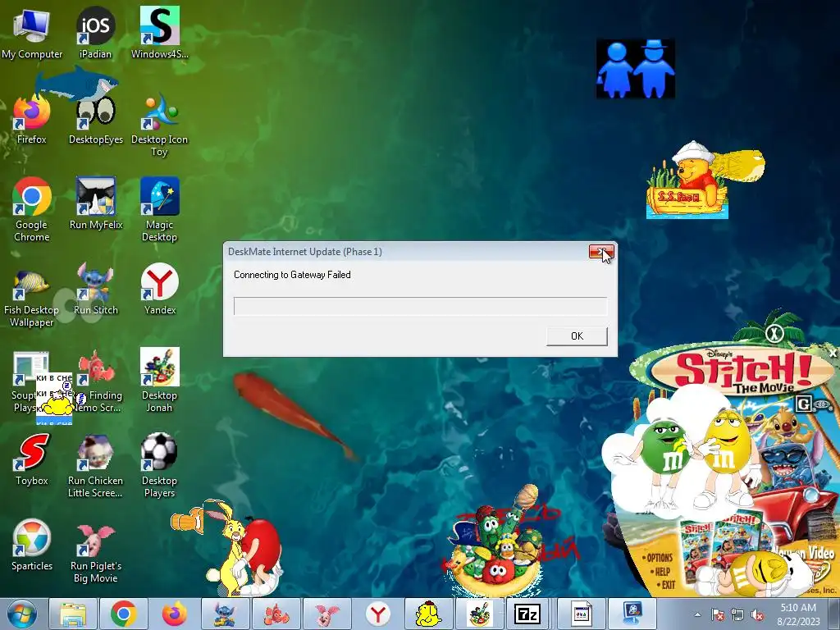Open the Magic Desktop shortcut

tap(160, 209)
